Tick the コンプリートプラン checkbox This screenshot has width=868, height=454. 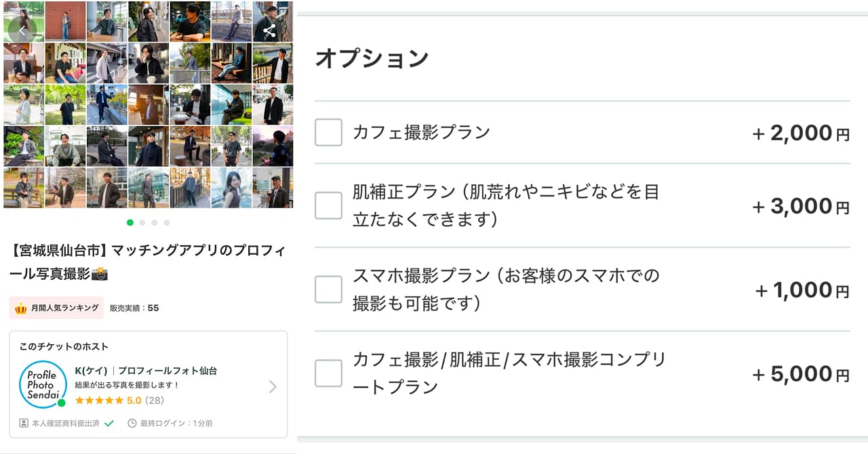329,373
